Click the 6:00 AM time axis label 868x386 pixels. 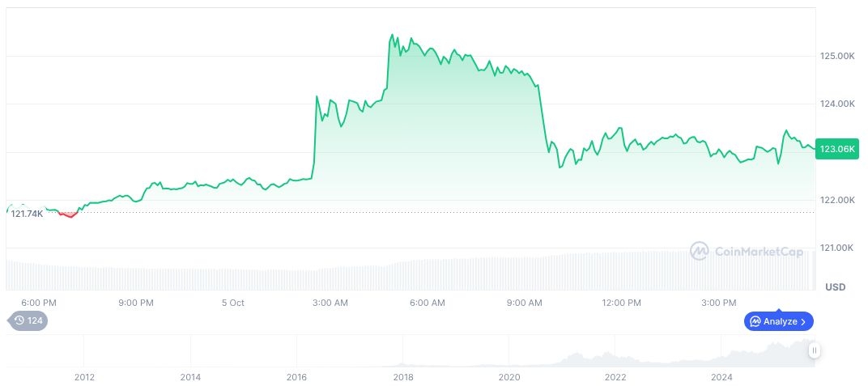coord(427,303)
